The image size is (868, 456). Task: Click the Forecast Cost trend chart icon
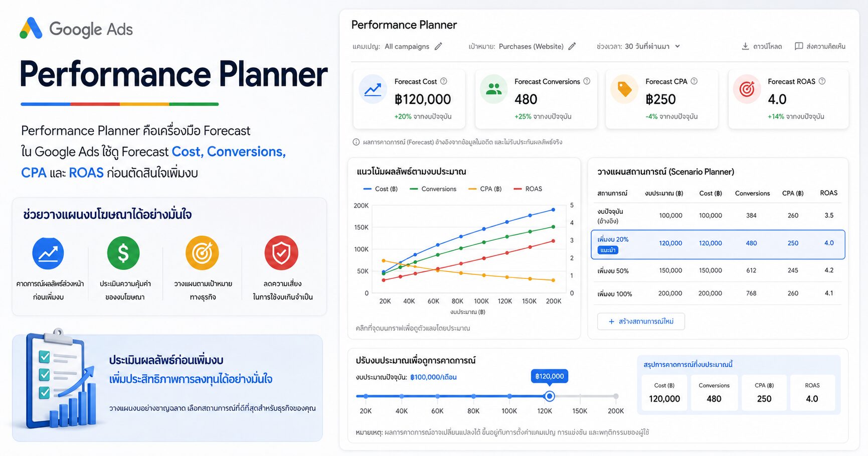[373, 89]
